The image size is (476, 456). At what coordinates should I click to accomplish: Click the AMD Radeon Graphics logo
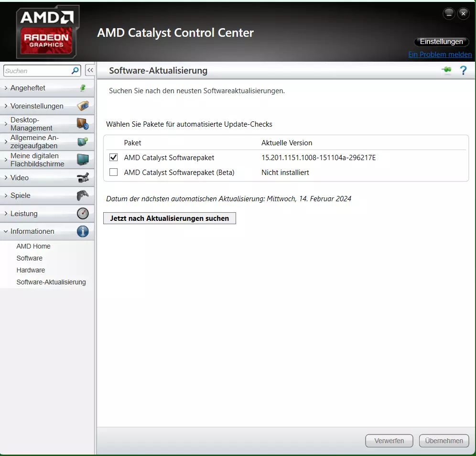[x=47, y=32]
